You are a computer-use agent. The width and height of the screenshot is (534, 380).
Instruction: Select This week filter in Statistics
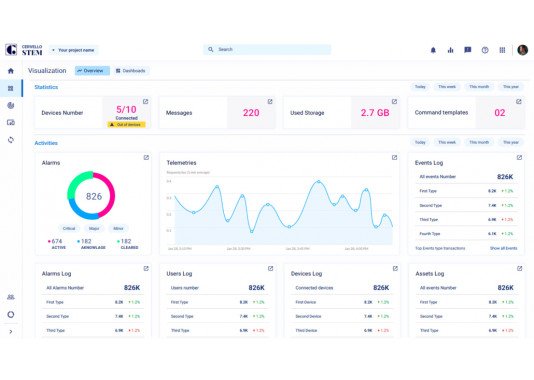tap(447, 86)
